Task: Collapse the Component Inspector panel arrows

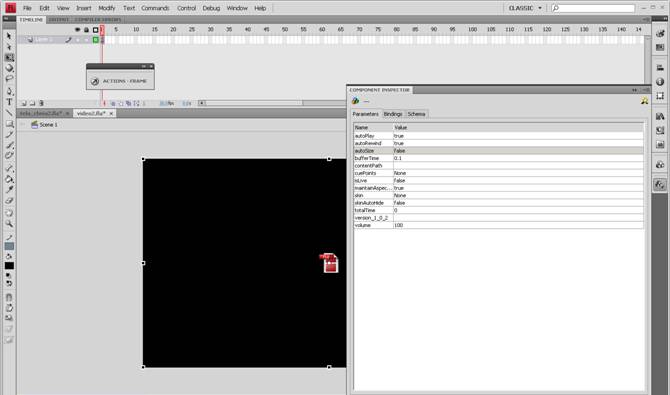Action: (635, 90)
